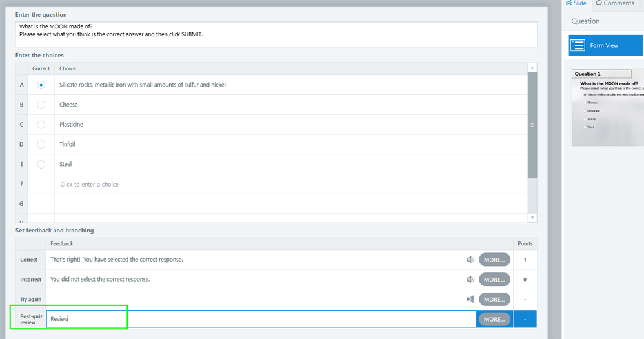The width and height of the screenshot is (644, 339).
Task: Open MORE options for Incorrect feedback
Action: [x=494, y=280]
